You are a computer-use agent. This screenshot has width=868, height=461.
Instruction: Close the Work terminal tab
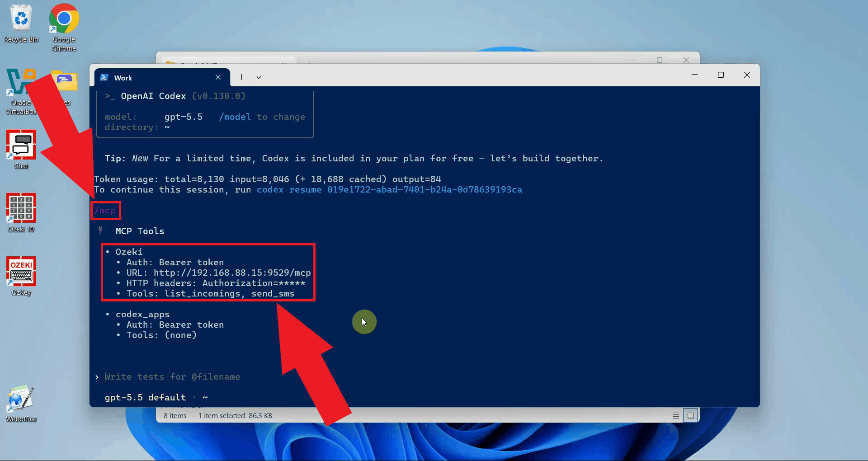point(218,77)
